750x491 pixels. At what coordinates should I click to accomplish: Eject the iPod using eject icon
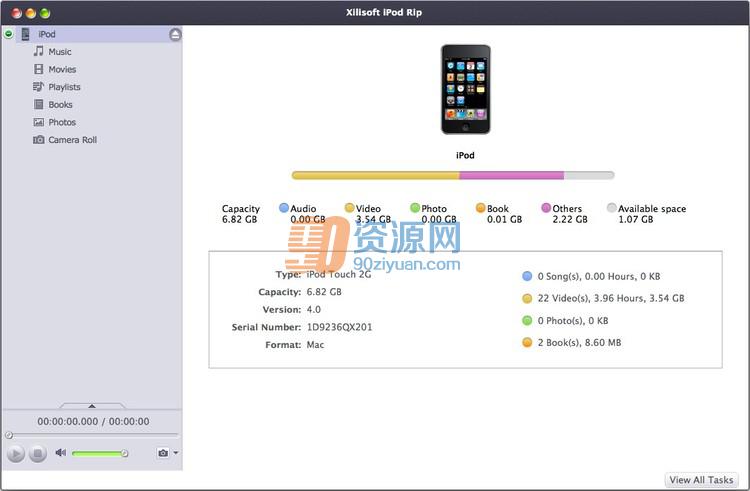[175, 34]
